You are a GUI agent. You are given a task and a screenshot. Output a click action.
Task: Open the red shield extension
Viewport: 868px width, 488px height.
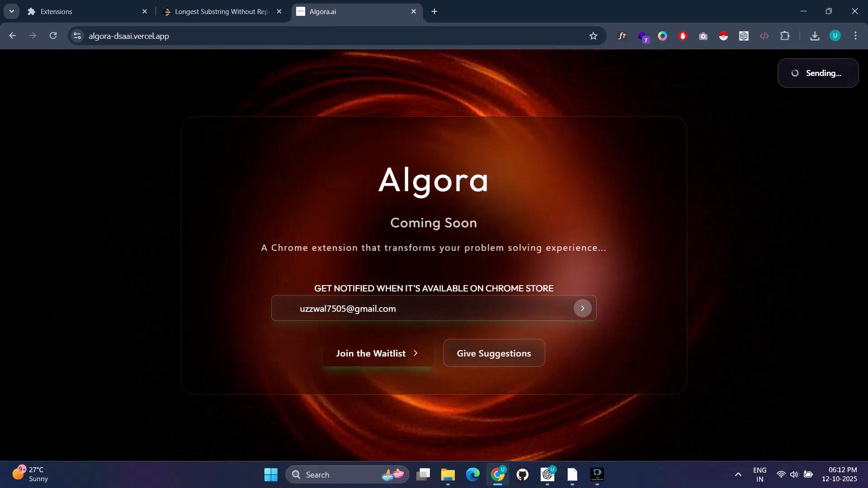tap(683, 36)
